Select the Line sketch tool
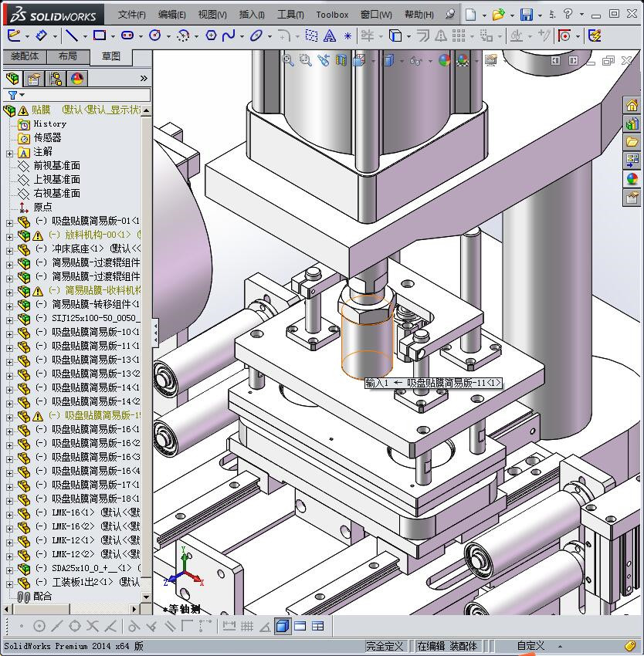This screenshot has height=656, width=644. click(x=71, y=36)
